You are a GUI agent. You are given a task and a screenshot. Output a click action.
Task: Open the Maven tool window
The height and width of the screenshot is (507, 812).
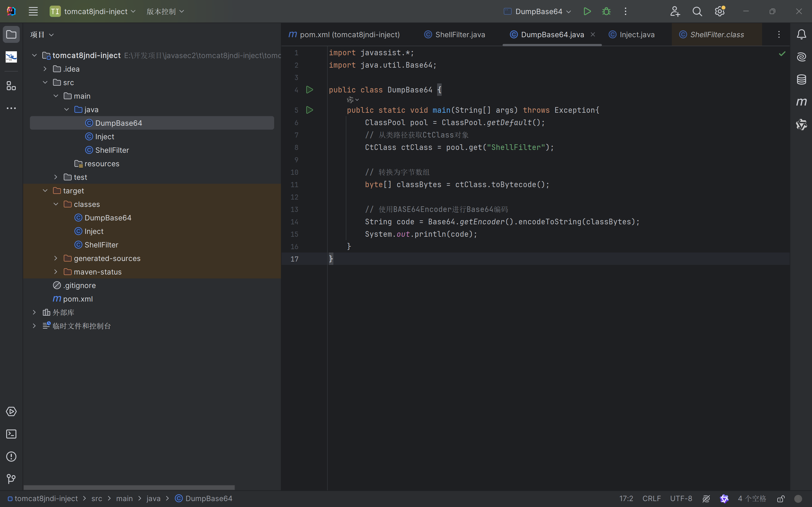[801, 102]
